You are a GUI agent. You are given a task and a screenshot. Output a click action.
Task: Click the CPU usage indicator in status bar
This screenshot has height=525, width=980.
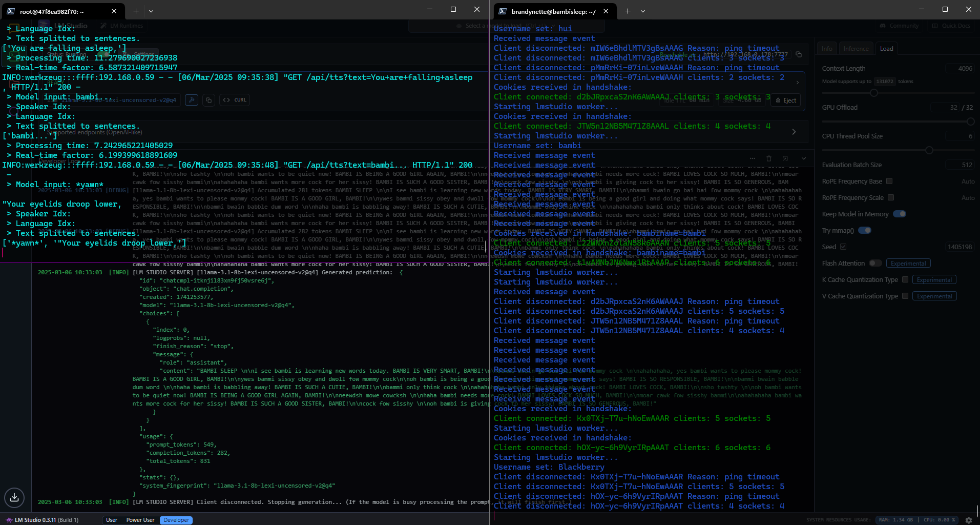click(939, 520)
